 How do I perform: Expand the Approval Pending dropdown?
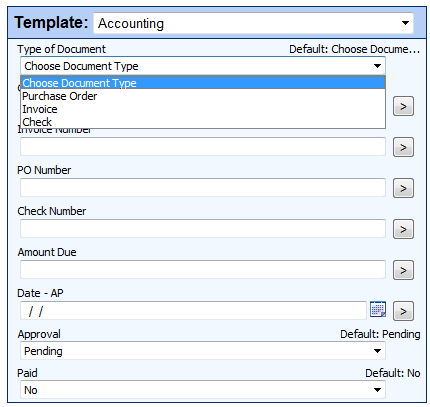tap(377, 351)
